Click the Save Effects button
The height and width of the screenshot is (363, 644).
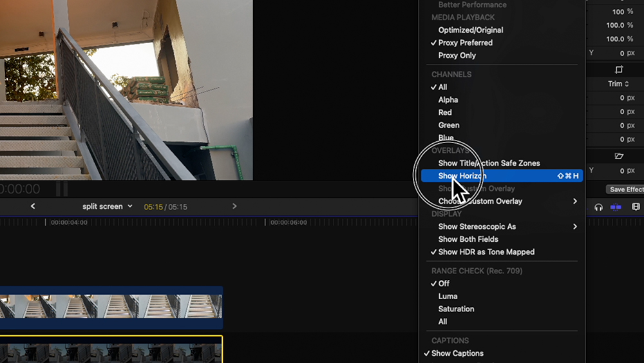click(626, 190)
